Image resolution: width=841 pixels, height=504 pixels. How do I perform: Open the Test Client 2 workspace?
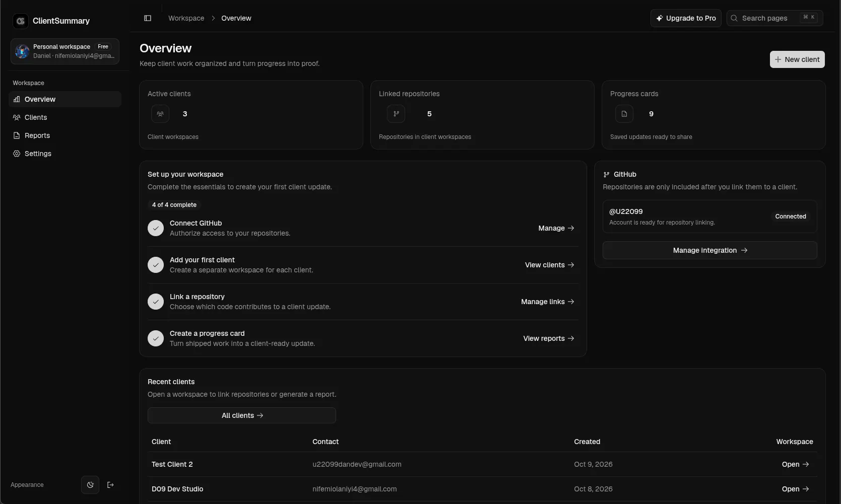pyautogui.click(x=796, y=464)
